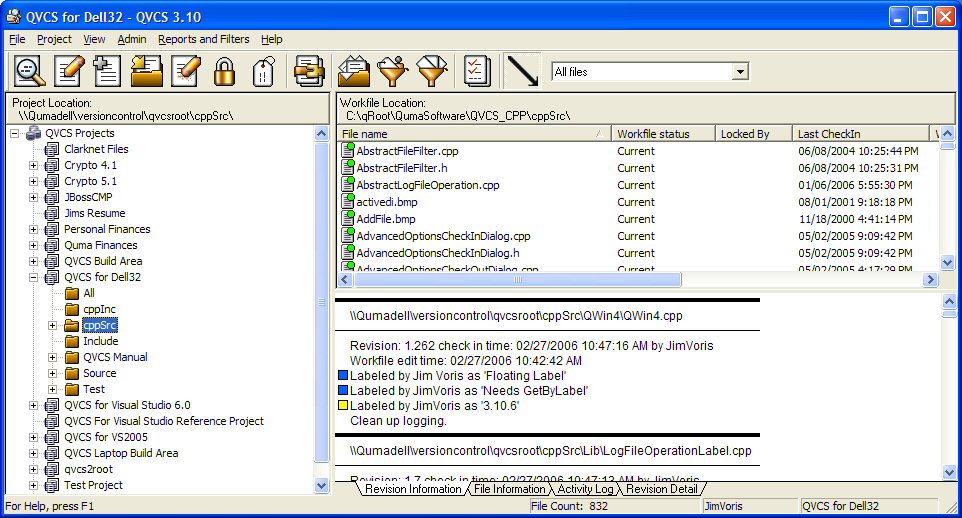Click the yellow square beside label '3.10.6'
962x518 pixels.
(343, 405)
